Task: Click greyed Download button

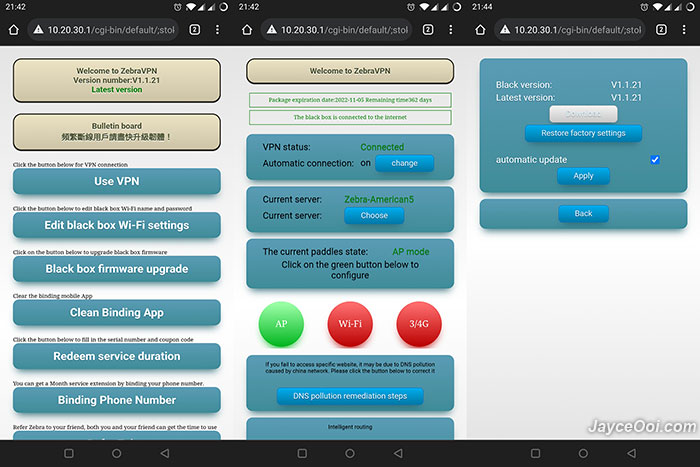Action: tap(583, 114)
